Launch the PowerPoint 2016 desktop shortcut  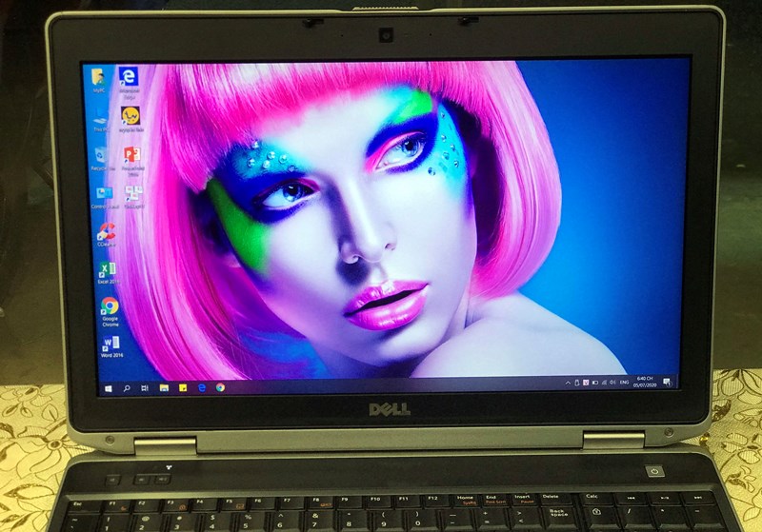(x=132, y=160)
